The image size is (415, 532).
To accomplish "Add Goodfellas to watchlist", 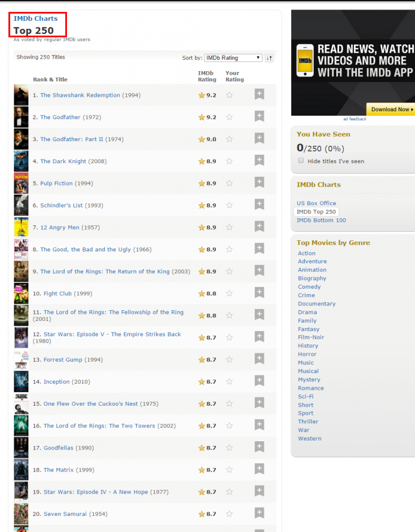I will click(260, 447).
